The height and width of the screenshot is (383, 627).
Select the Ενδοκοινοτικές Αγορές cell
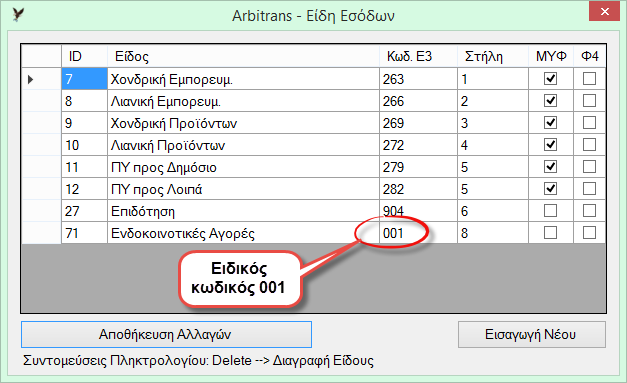[243, 233]
